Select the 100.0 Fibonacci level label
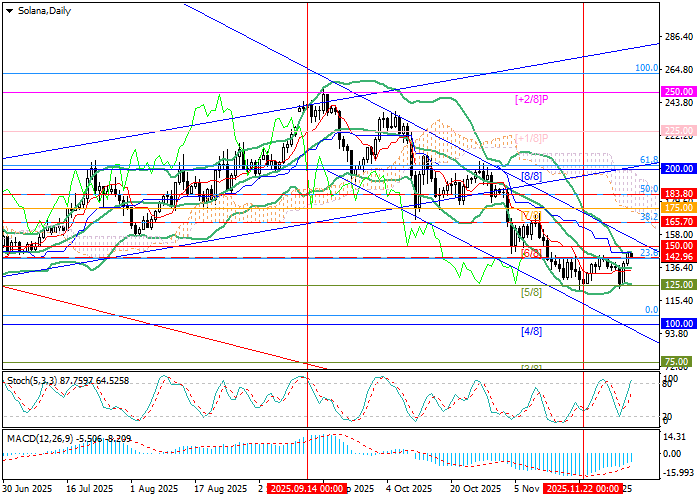Screen dimensions: 700x500 (x=646, y=69)
